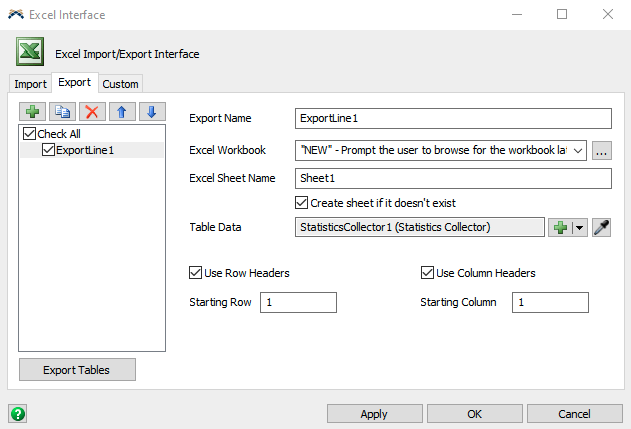The image size is (631, 429).
Task: Click the Apply button
Action: click(374, 414)
